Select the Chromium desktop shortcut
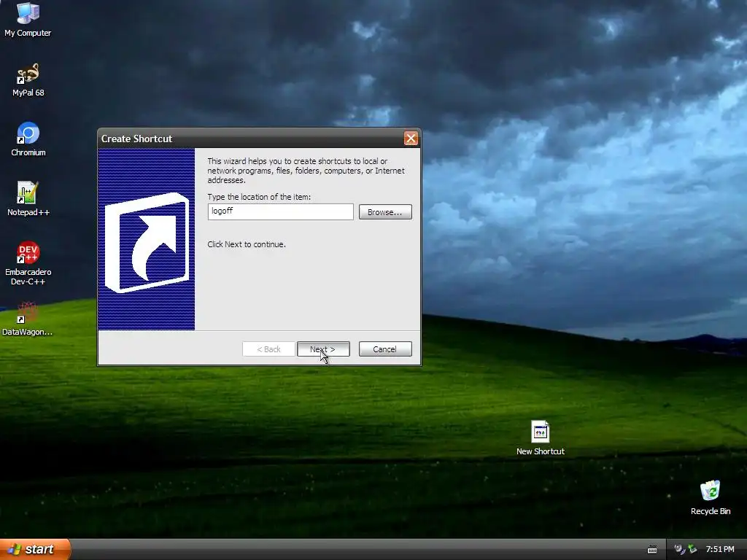The image size is (747, 560). pos(28,139)
